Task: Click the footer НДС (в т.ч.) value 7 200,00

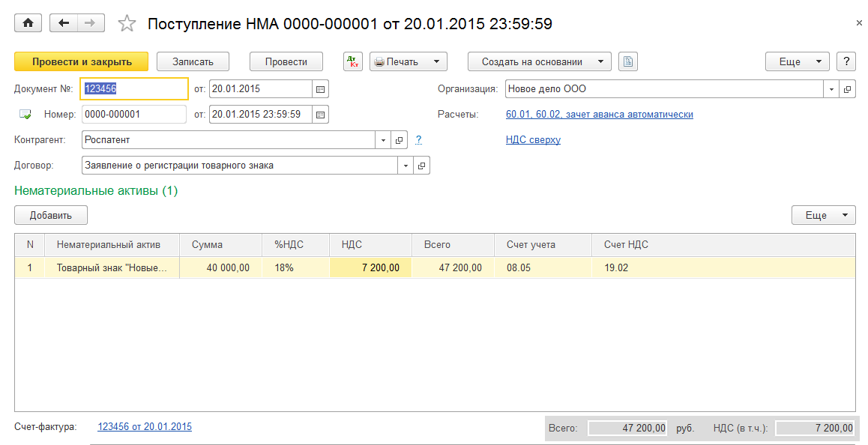Action: coord(816,428)
